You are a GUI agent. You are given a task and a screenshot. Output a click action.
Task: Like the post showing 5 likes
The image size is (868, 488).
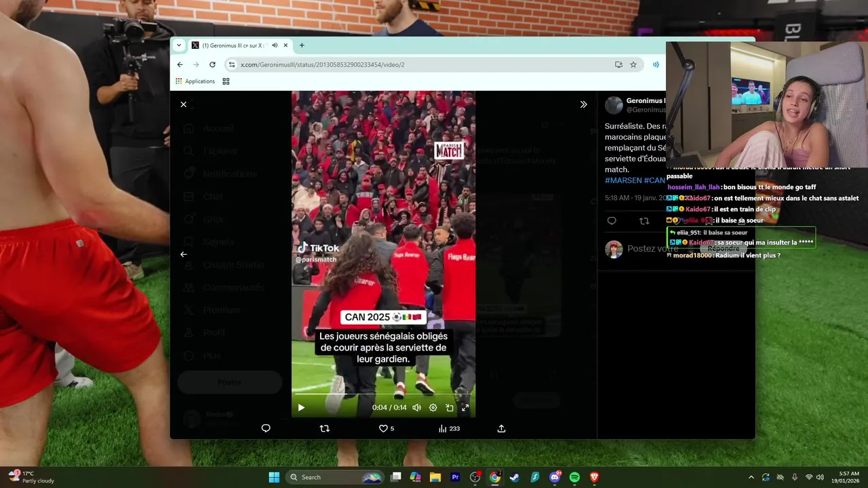click(x=386, y=428)
